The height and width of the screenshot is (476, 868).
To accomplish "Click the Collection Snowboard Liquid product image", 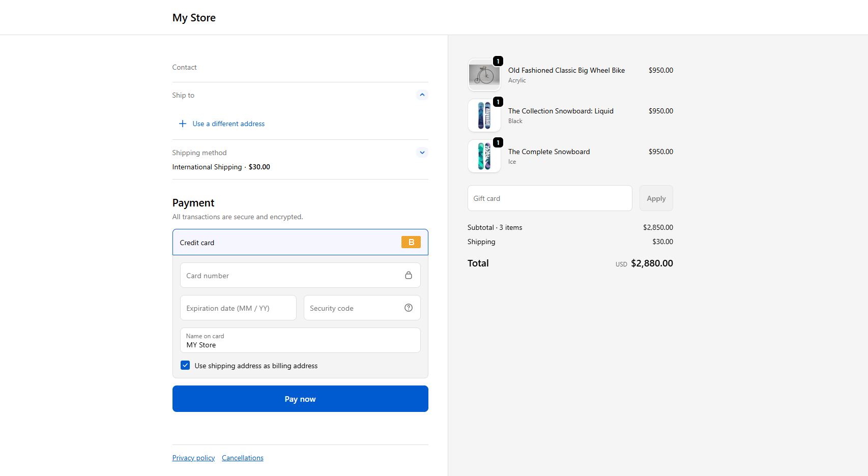I will [484, 115].
